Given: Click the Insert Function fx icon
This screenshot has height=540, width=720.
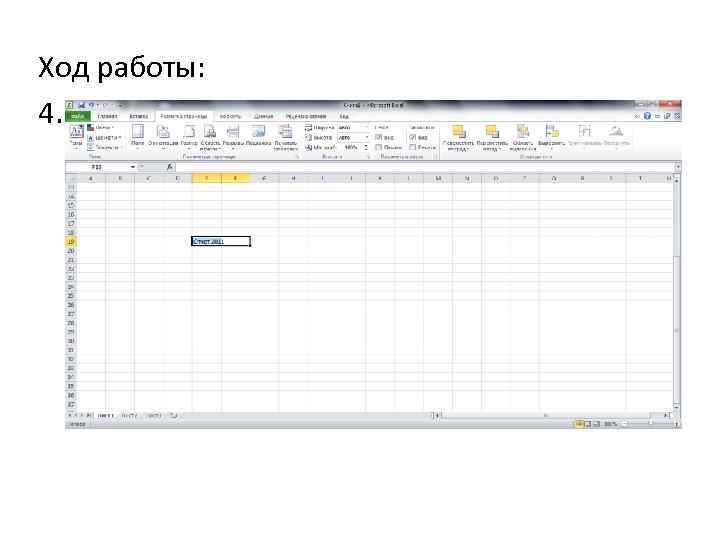Looking at the screenshot, I should (x=169, y=167).
